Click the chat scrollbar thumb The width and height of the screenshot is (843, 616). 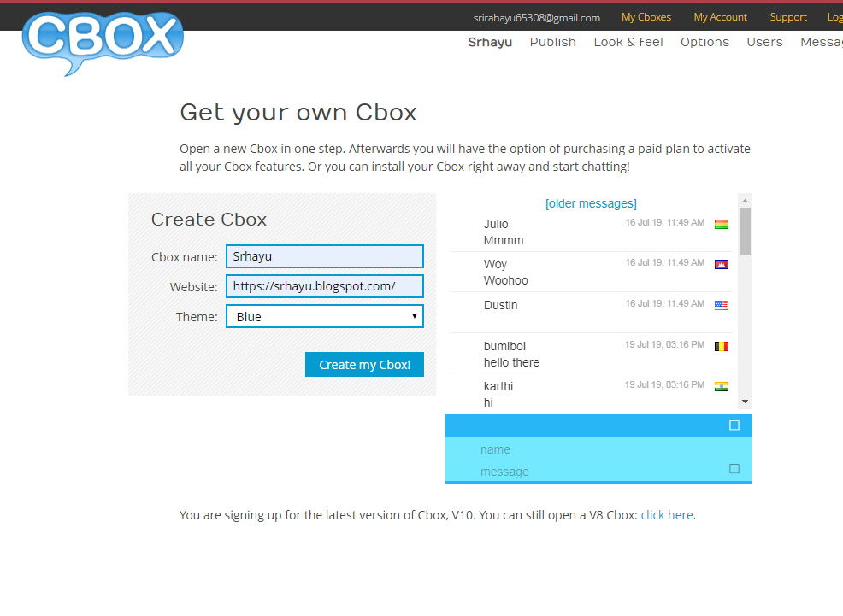coord(745,232)
